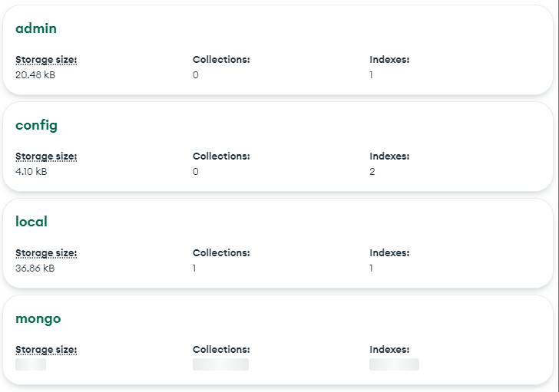Open the admin database
This screenshot has height=392, width=559.
(36, 28)
